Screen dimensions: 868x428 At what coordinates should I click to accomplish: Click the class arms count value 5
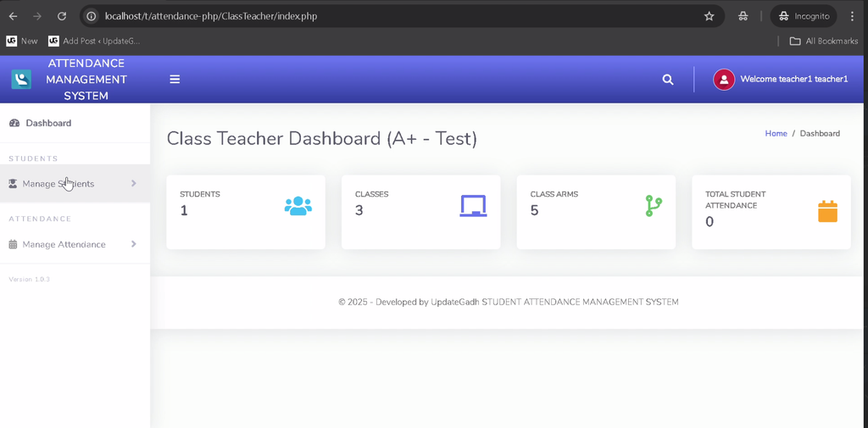pos(534,211)
